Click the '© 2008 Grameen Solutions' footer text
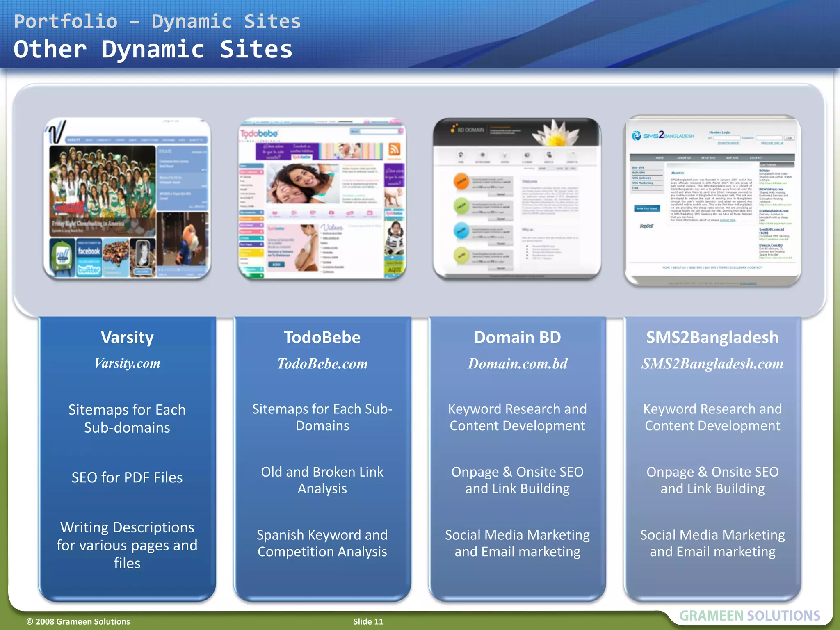 78,621
